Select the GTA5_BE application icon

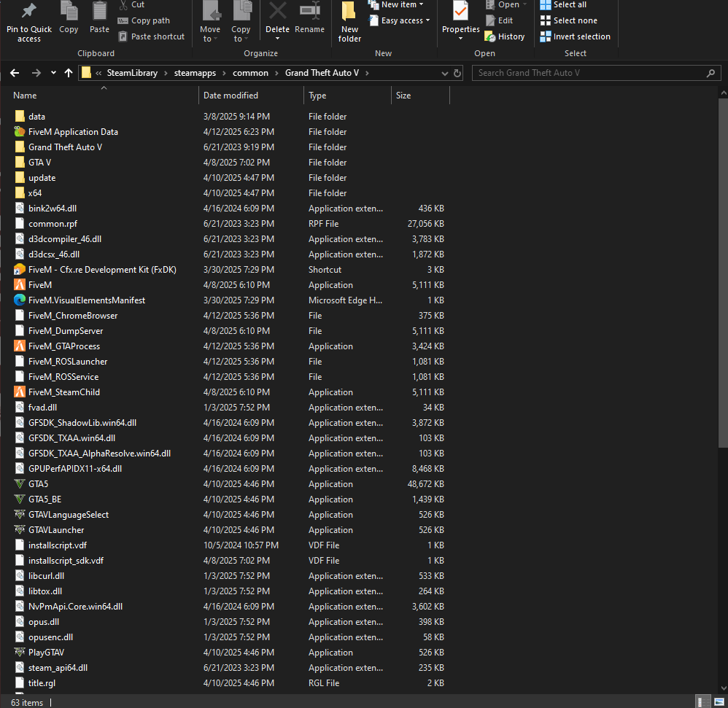(x=20, y=499)
